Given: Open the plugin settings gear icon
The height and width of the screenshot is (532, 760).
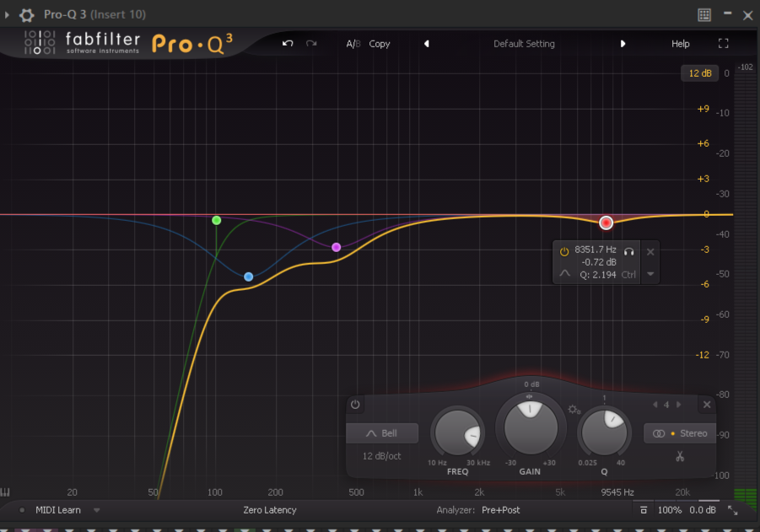Looking at the screenshot, I should click(x=27, y=15).
